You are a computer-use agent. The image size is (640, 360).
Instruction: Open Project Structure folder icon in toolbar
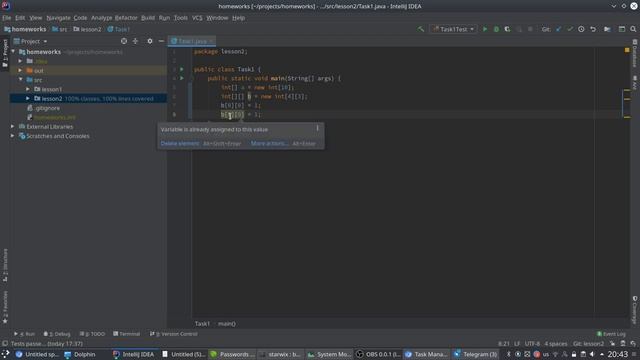coord(607,29)
